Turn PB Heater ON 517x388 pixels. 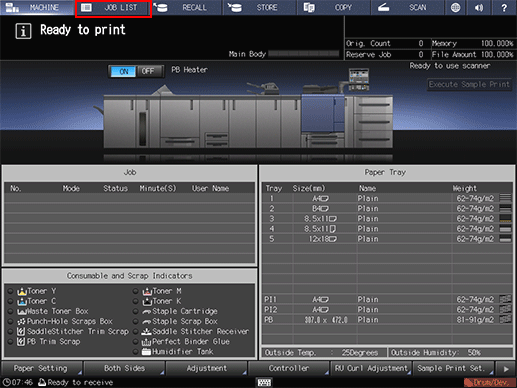point(124,71)
